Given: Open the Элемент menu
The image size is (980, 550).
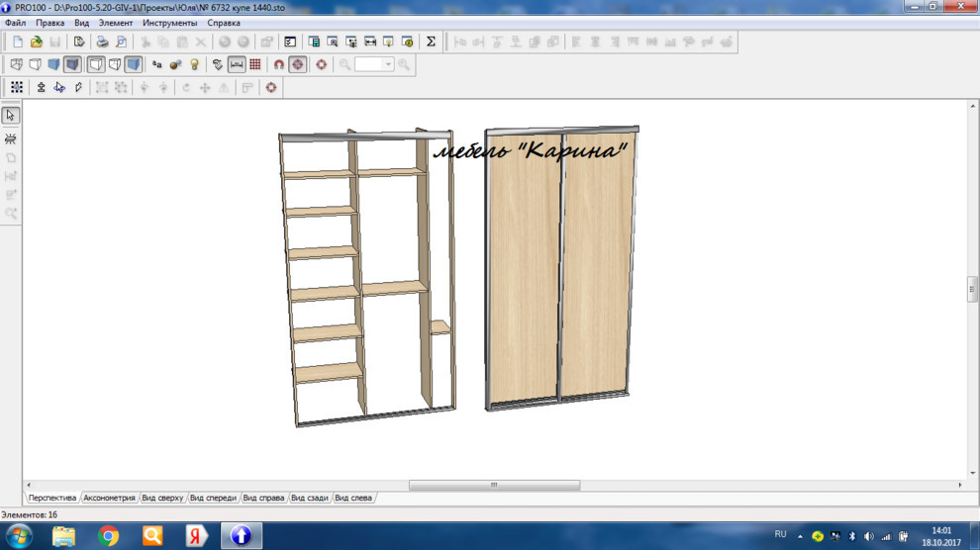Looking at the screenshot, I should [115, 23].
